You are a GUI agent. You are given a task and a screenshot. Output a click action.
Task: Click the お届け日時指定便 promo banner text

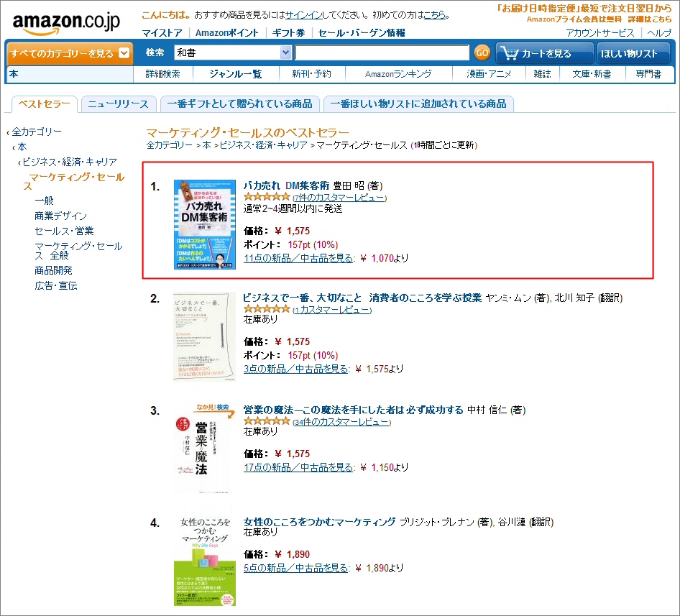[584, 8]
